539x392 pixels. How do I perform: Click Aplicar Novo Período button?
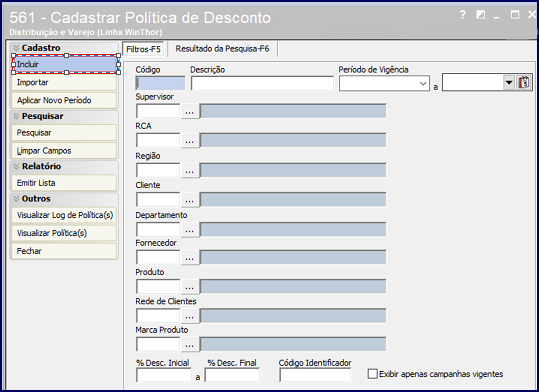64,100
